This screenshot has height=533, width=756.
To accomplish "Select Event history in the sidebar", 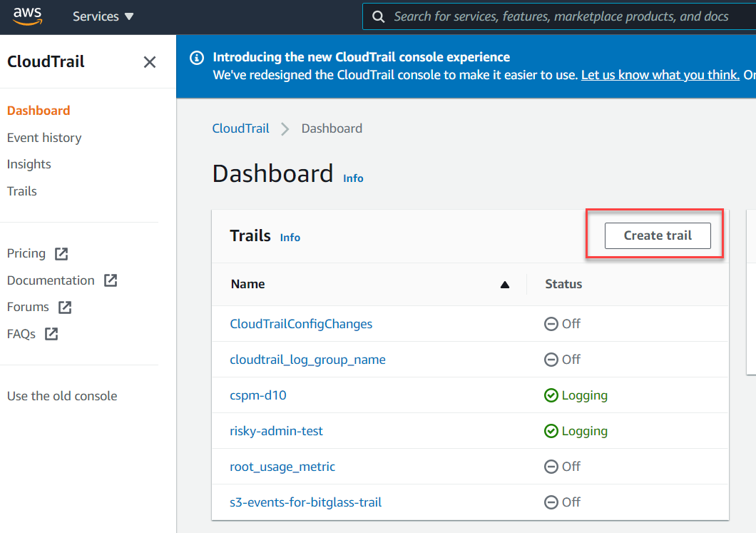I will pos(44,138).
